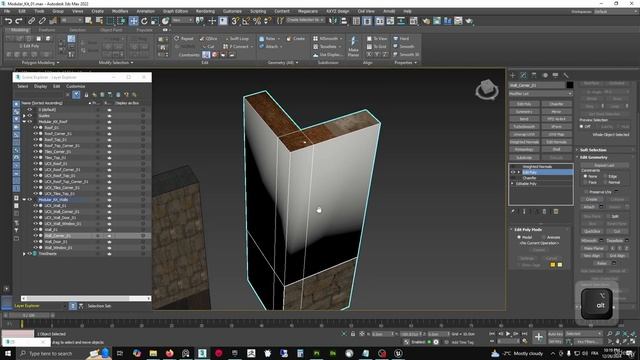Screen dimensions: 640x360
Task: Select the None constraint radio button
Action: pyautogui.click(x=585, y=176)
